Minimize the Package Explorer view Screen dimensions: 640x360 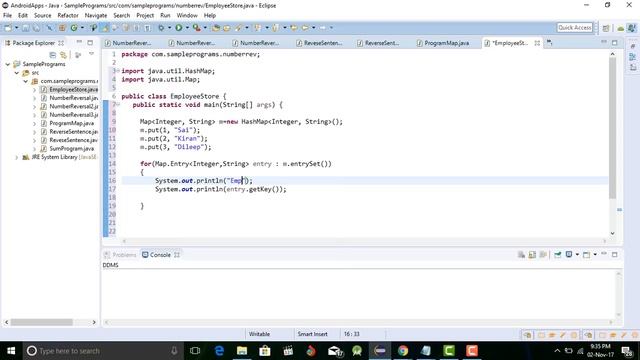79,42
